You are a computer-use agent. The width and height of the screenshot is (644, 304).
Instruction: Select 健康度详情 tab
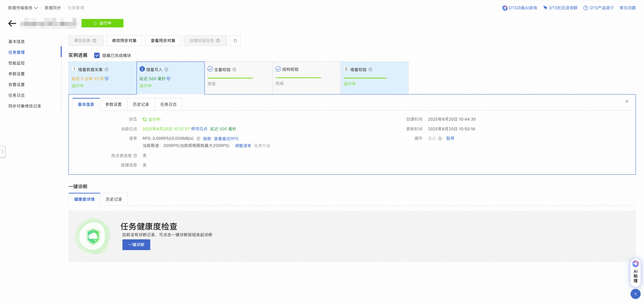point(84,199)
